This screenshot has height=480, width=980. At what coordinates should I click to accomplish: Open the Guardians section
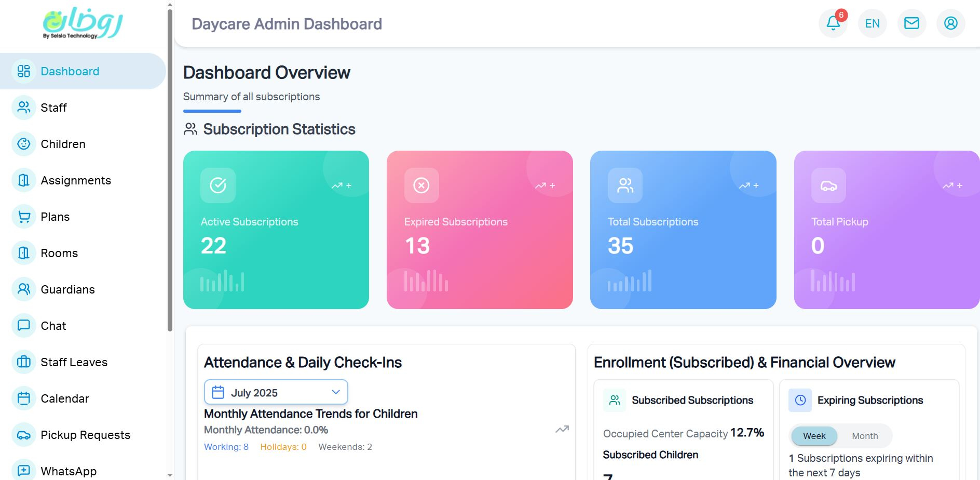(x=67, y=289)
